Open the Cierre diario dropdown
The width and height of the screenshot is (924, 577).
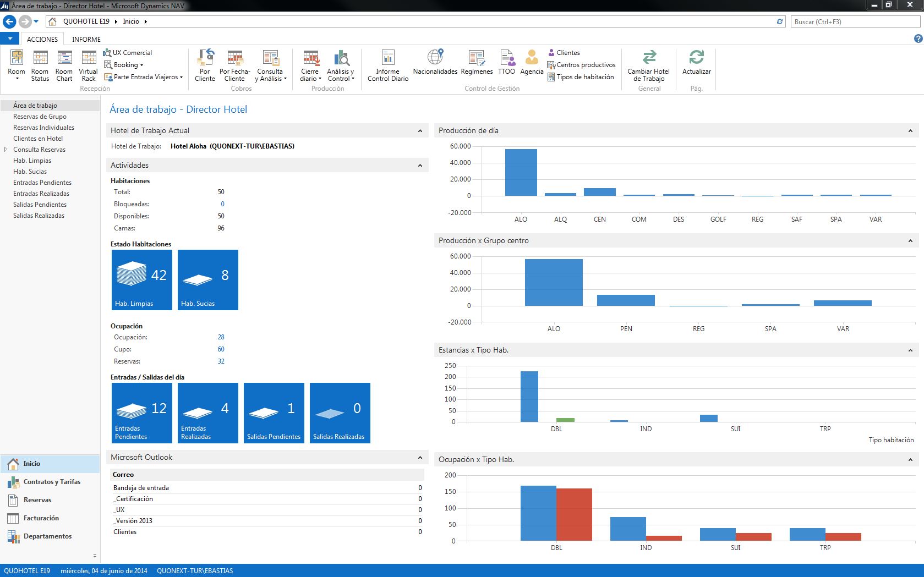point(311,65)
